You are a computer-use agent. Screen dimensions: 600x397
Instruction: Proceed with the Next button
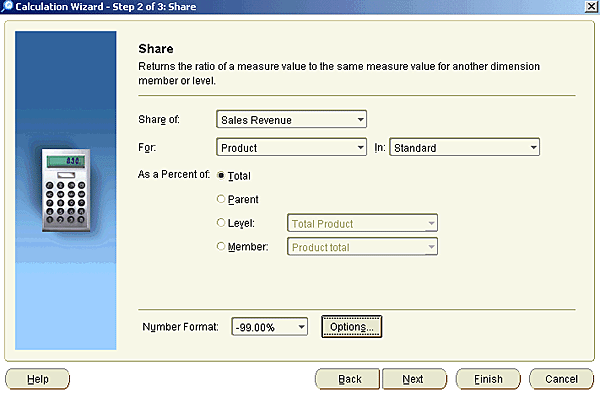[x=414, y=379]
